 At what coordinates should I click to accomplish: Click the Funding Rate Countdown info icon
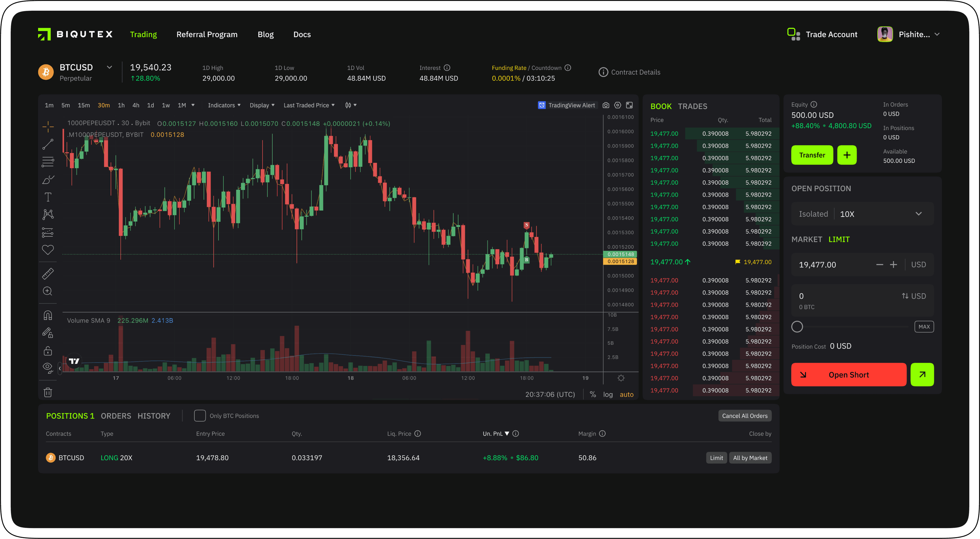[x=568, y=68]
